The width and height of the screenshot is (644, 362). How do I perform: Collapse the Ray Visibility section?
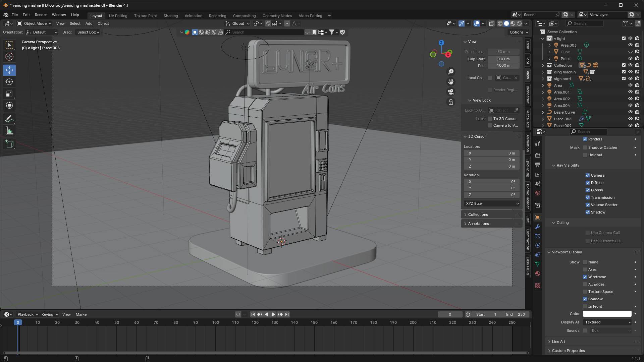[x=553, y=165]
